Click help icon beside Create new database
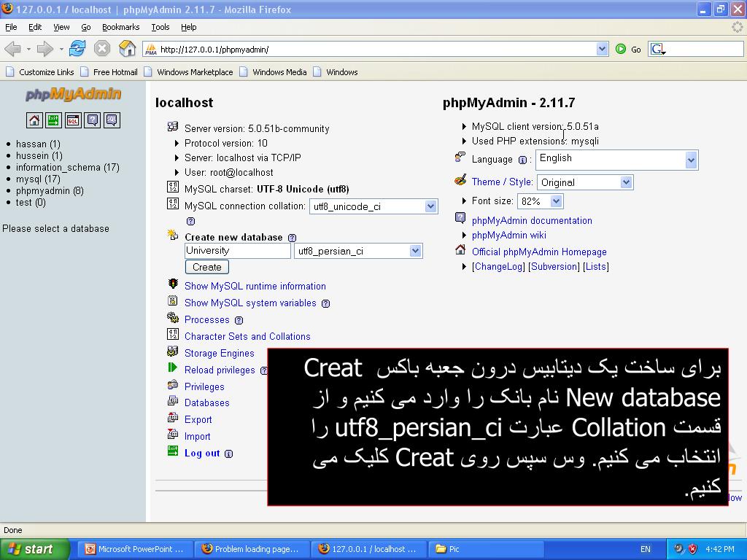Screen dimensions: 747x560 [293, 238]
